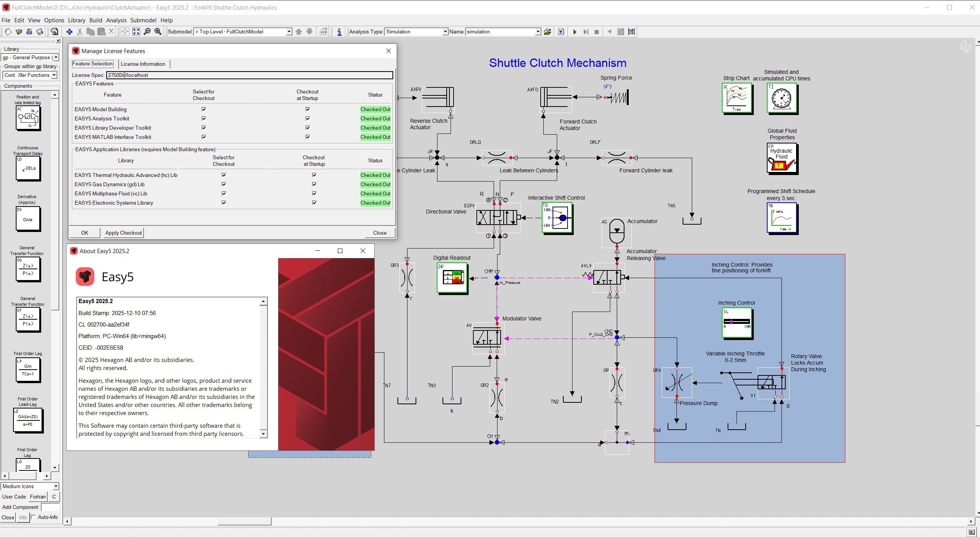This screenshot has width=980, height=537.
Task: Toggle Select for Checkout for Thermal Hydraulic Lib
Action: point(224,175)
